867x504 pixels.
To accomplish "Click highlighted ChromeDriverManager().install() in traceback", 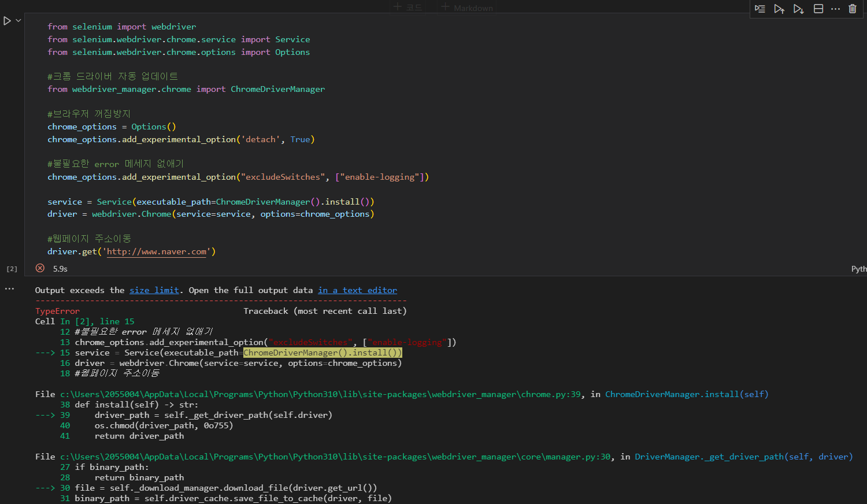I will (323, 353).
